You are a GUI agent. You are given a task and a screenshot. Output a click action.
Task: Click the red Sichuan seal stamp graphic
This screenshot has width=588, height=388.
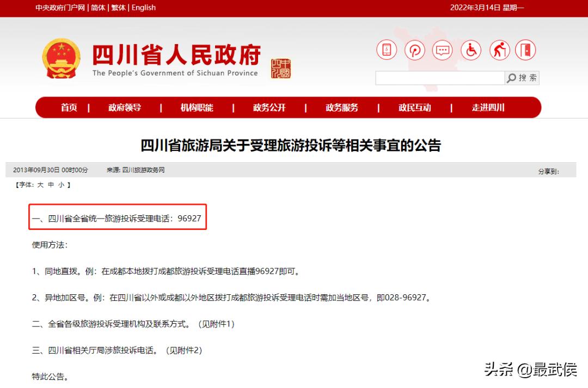click(x=281, y=67)
